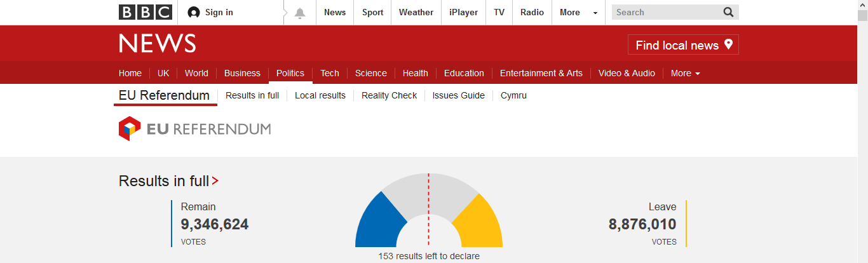Click the search magnifier icon
Screen dimensions: 868x263
pyautogui.click(x=728, y=12)
